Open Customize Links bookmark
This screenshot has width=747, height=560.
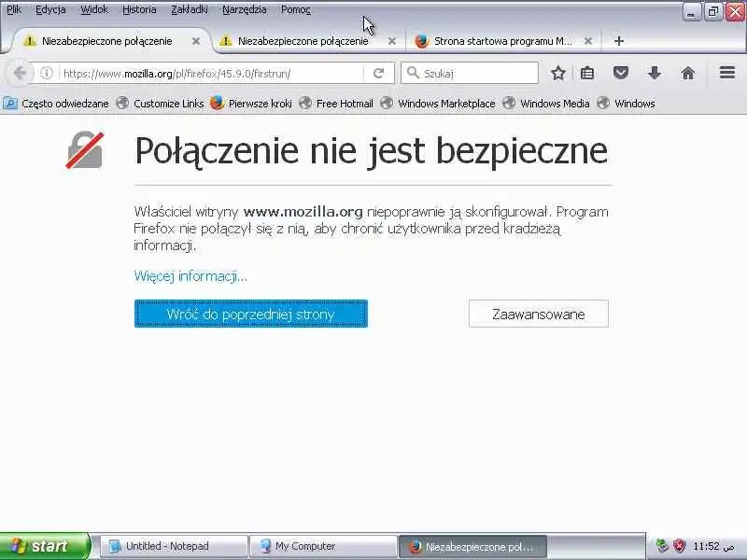click(x=160, y=104)
